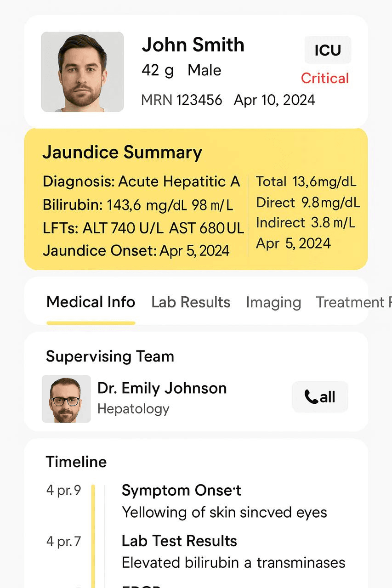The image size is (392, 588).
Task: Tap the Direct bilirubin reading
Action: (308, 203)
